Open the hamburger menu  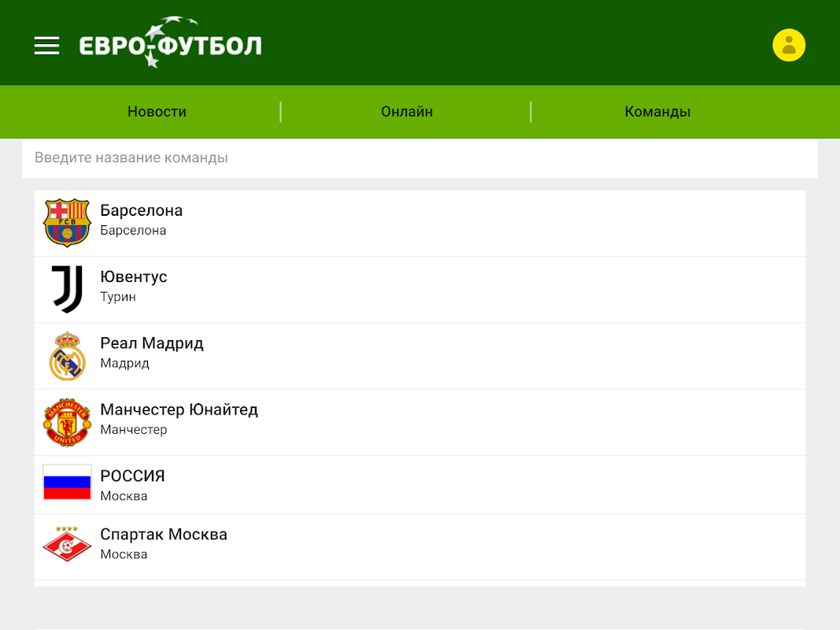click(x=46, y=46)
